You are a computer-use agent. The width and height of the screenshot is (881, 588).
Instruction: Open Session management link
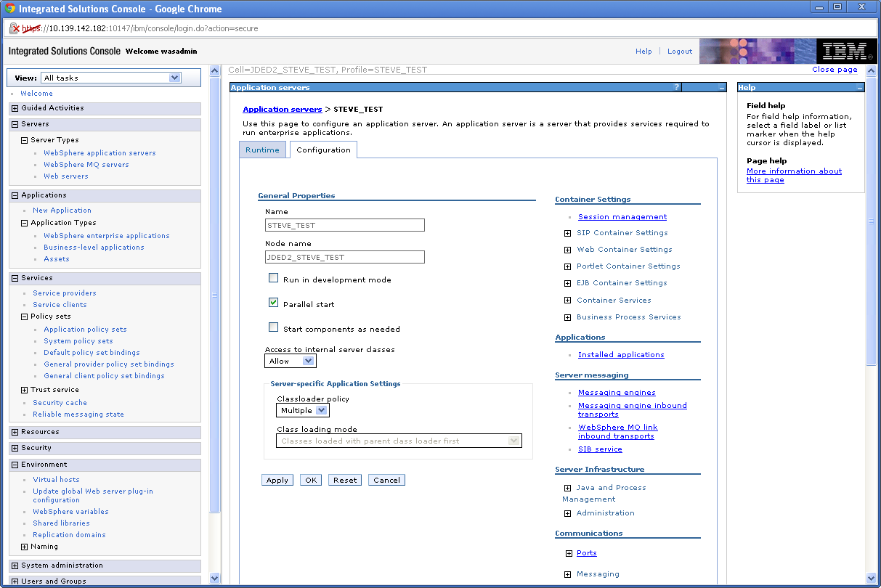click(x=622, y=217)
